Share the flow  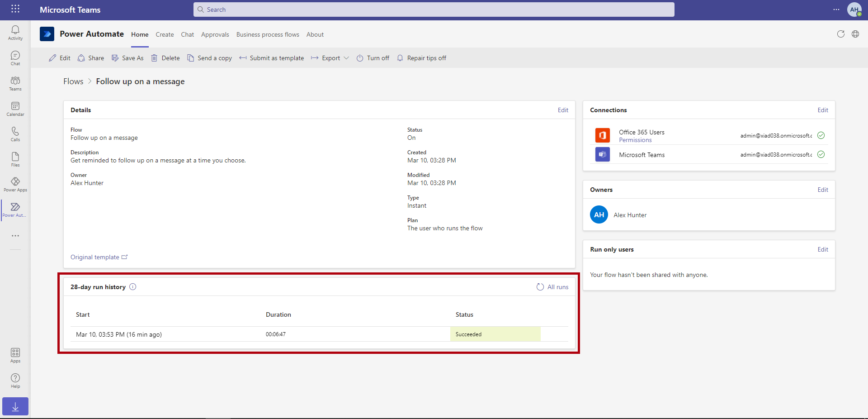coord(91,58)
